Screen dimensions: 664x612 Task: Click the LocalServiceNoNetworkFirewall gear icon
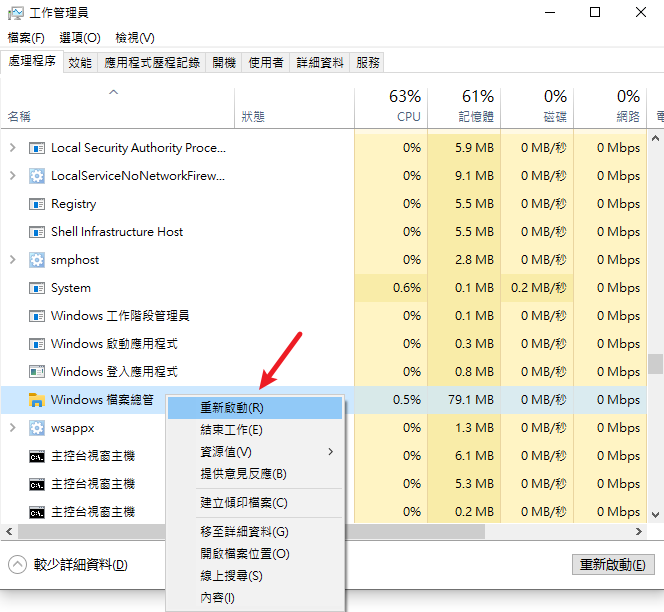pyautogui.click(x=37, y=176)
